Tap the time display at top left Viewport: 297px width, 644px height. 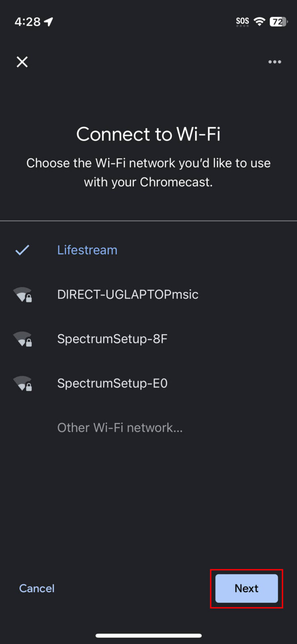click(x=27, y=21)
